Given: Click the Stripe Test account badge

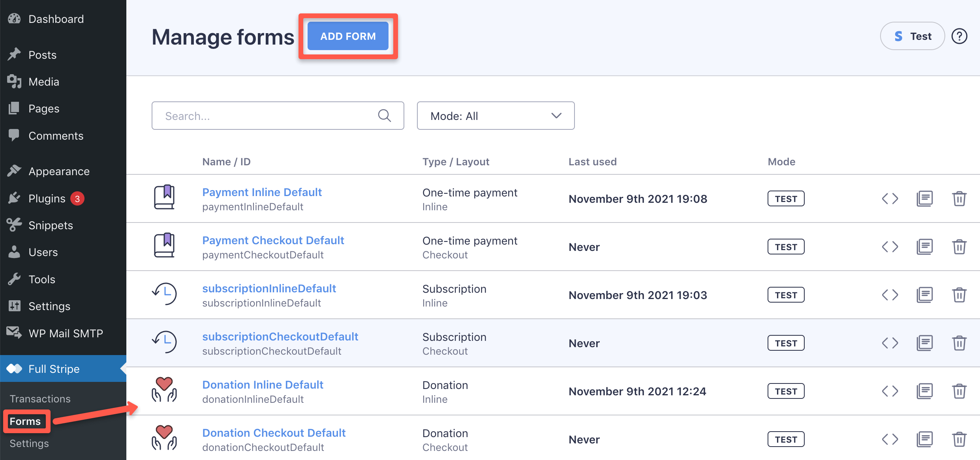Looking at the screenshot, I should point(912,36).
